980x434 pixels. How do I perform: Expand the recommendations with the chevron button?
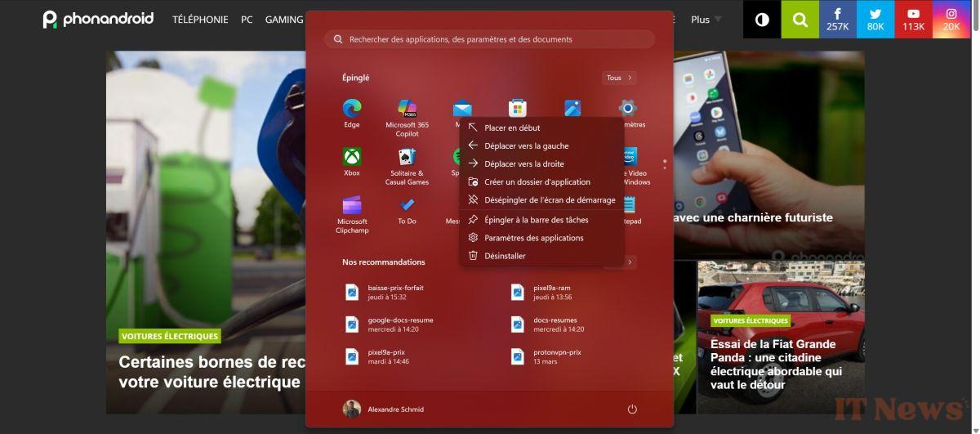coord(630,262)
